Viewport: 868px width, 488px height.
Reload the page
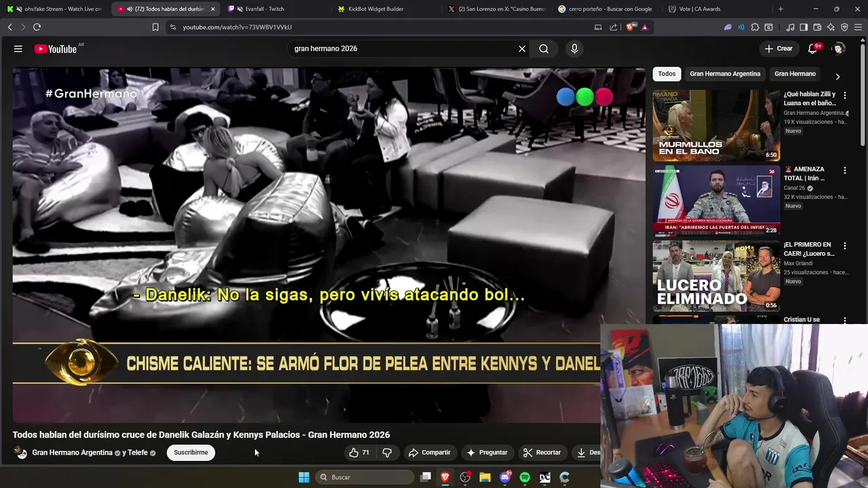pyautogui.click(x=37, y=27)
